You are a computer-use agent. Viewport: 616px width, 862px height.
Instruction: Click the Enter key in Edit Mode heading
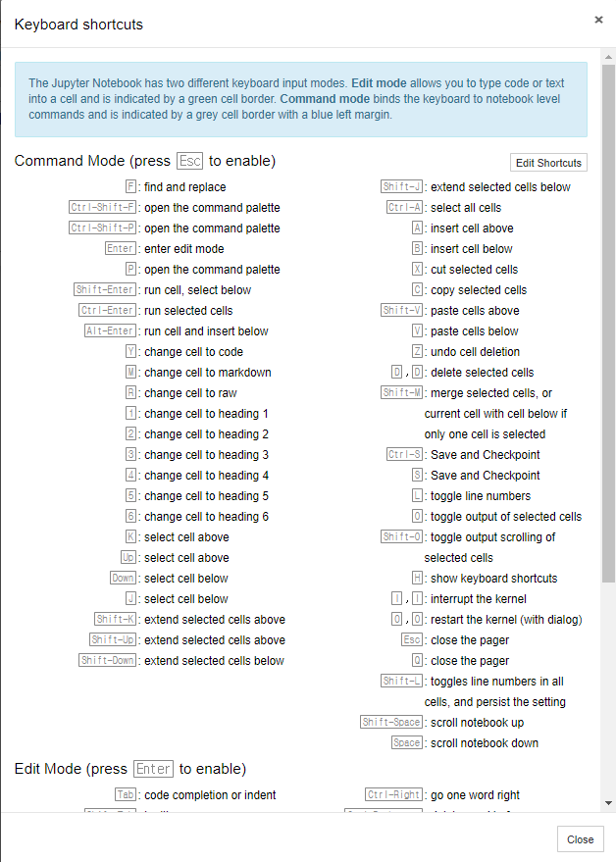153,769
